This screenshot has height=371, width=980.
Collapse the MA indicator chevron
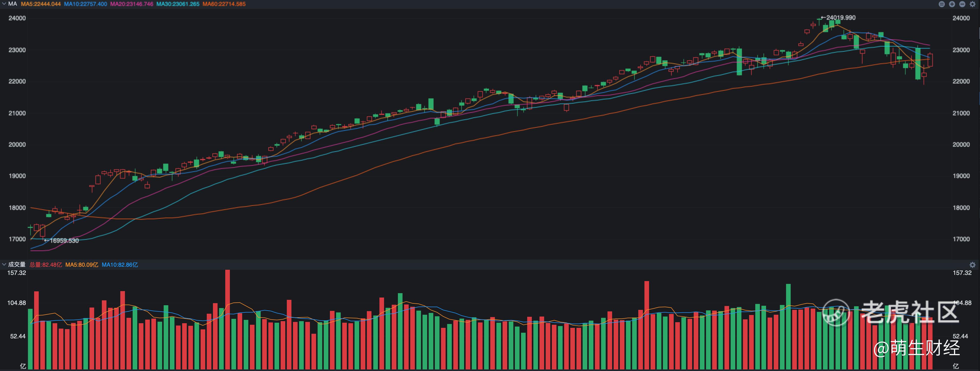pos(4,4)
